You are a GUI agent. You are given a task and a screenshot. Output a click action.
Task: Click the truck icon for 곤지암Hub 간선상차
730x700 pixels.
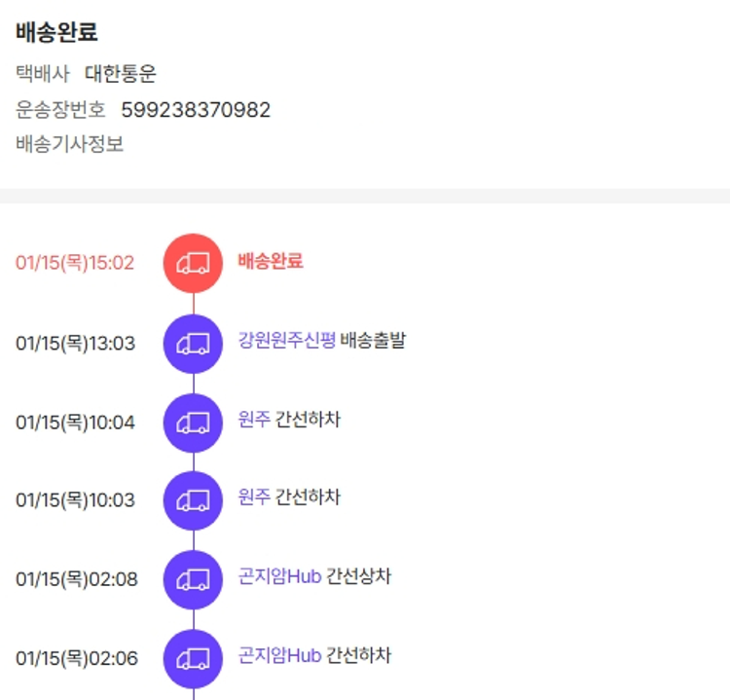click(193, 579)
